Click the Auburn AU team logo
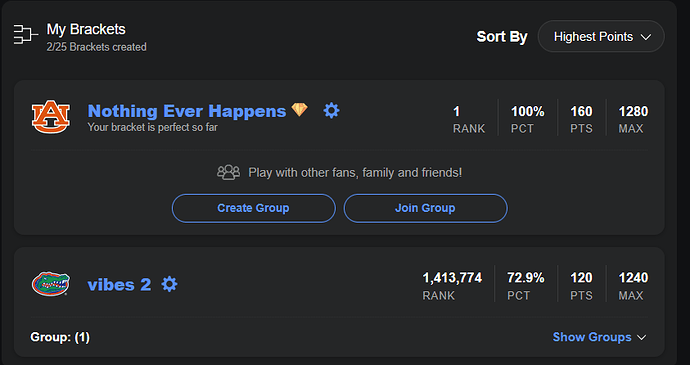 tap(51, 117)
